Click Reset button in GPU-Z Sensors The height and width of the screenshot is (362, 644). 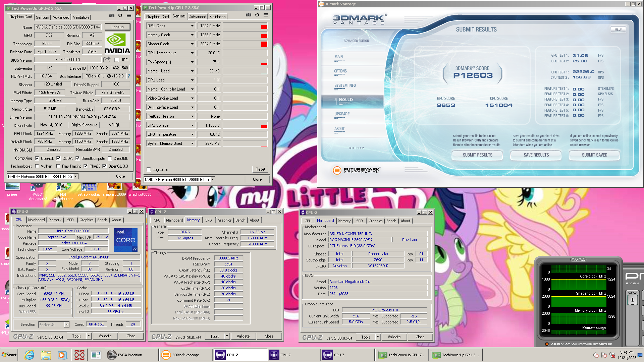click(x=260, y=169)
